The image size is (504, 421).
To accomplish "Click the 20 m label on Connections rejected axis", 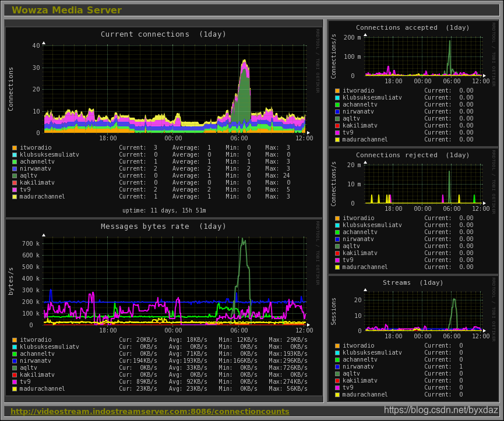I will 354,165.
